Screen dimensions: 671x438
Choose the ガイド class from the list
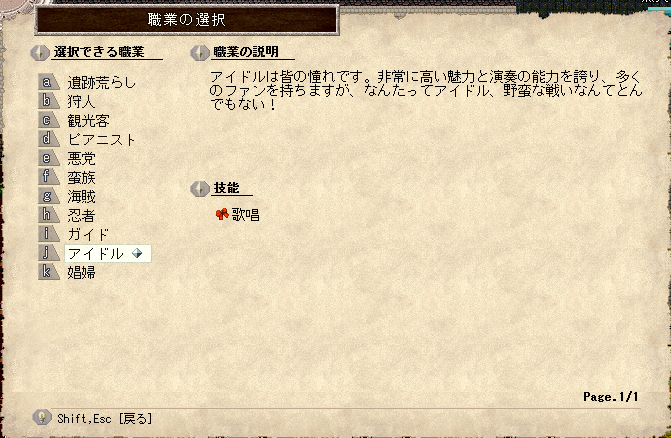point(88,234)
